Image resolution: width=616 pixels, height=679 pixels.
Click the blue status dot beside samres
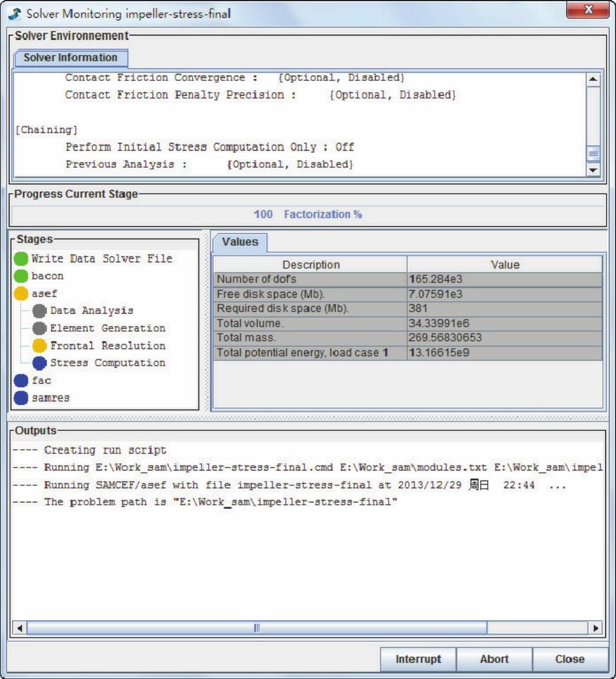click(x=21, y=398)
